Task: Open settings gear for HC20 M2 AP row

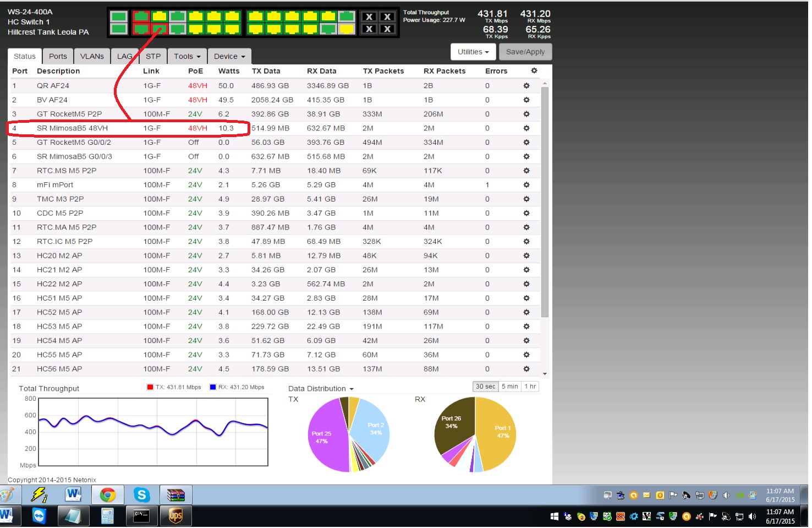Action: (x=526, y=256)
